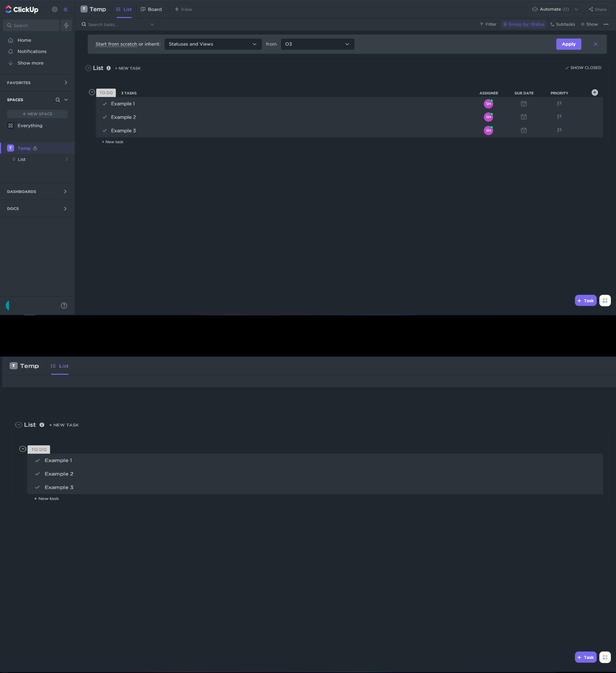Viewport: 616px width, 673px height.
Task: Collapse the TO DO group in top window
Action: point(92,92)
